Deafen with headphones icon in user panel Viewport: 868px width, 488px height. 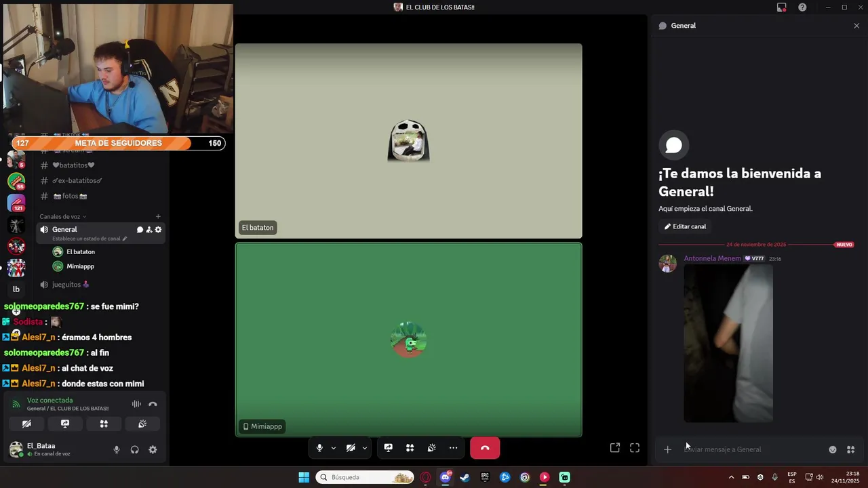[x=135, y=449]
